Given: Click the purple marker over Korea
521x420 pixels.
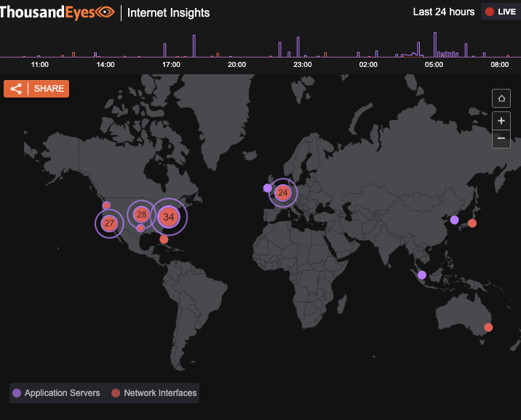Looking at the screenshot, I should (455, 220).
